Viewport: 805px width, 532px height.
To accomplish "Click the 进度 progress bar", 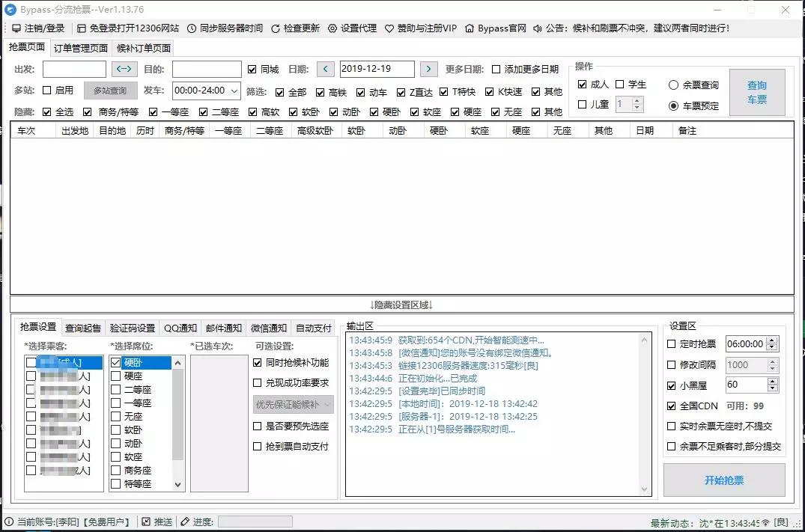I will [x=255, y=522].
